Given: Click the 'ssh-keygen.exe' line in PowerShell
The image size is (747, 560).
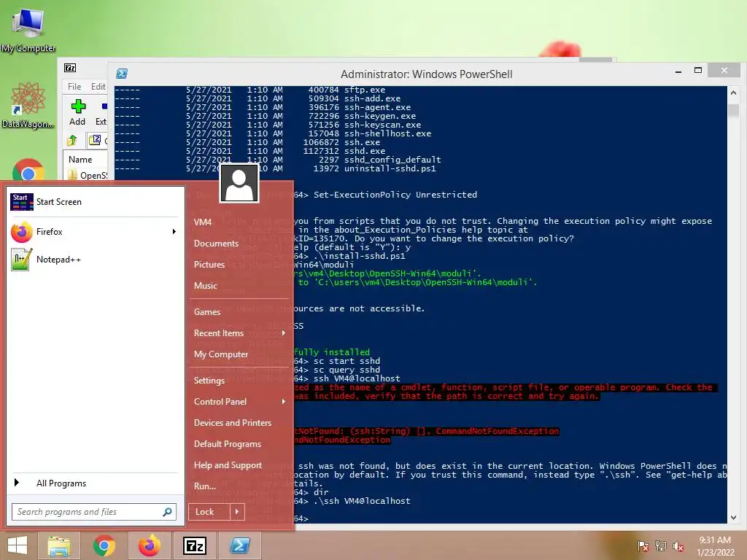Looking at the screenshot, I should 379,116.
